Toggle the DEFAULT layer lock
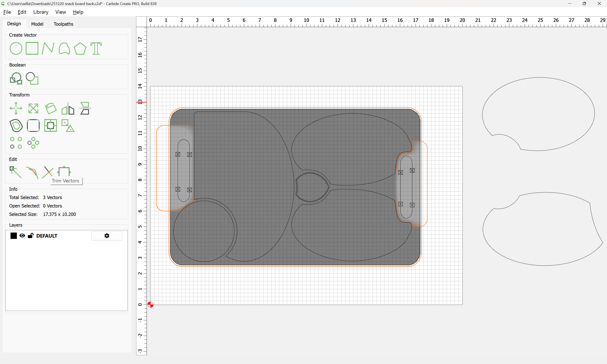 pos(31,236)
